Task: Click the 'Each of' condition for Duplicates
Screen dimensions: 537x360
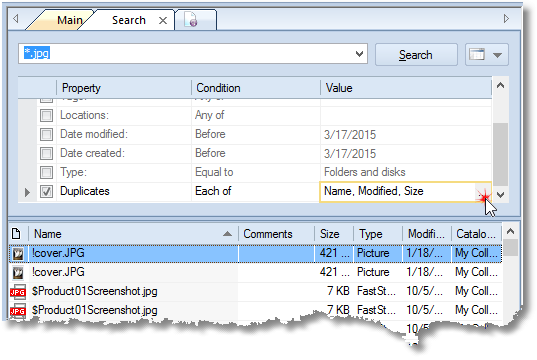Action: (213, 191)
